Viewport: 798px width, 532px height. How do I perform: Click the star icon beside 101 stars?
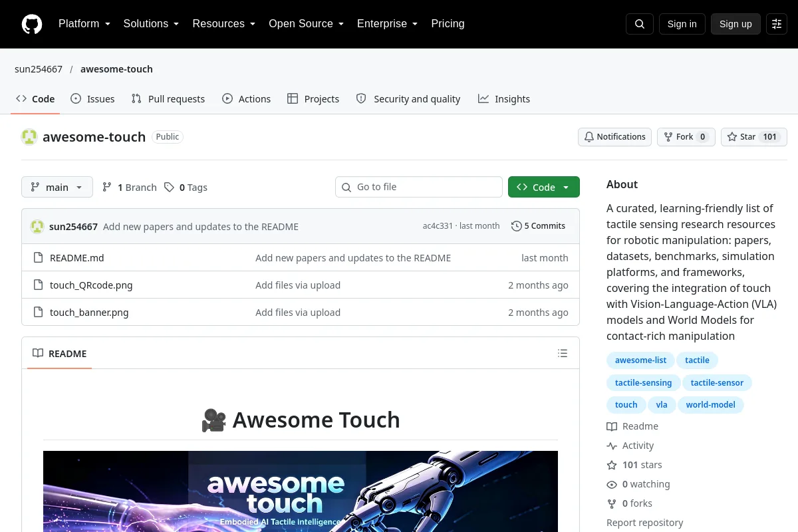[612, 465]
